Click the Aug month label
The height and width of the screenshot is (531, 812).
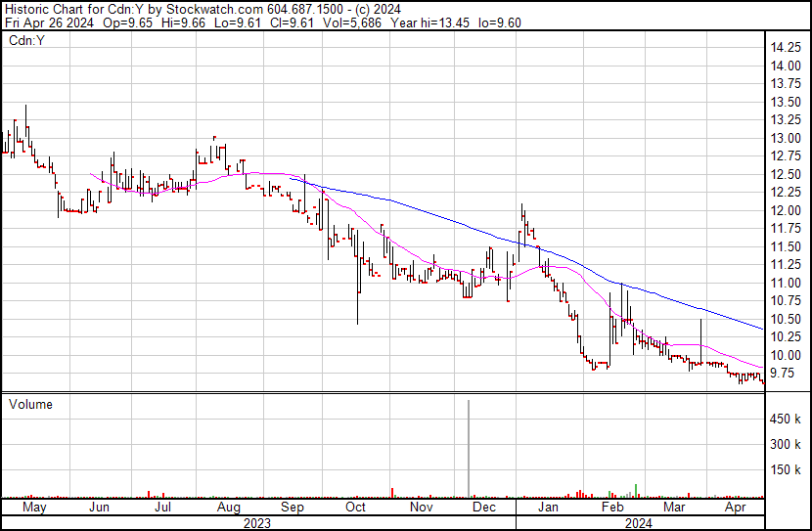click(x=228, y=508)
